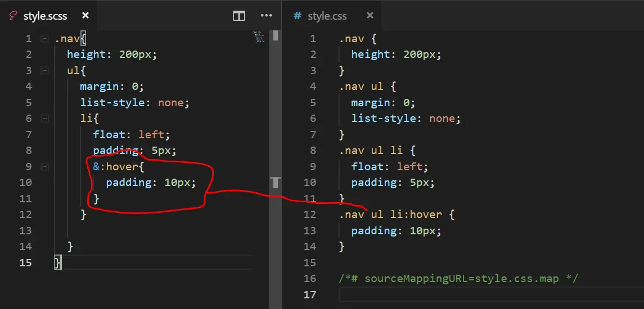Click closing brace on line 15 of style.scss

click(57, 262)
